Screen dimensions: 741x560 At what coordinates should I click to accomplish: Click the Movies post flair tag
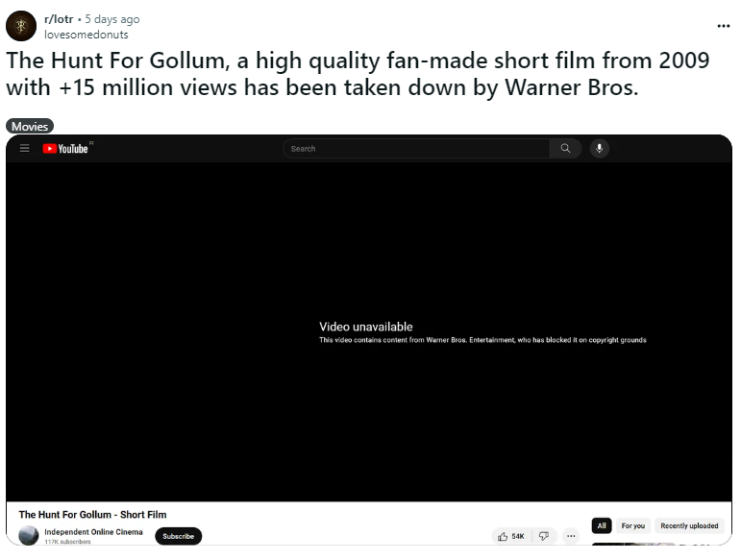click(30, 126)
